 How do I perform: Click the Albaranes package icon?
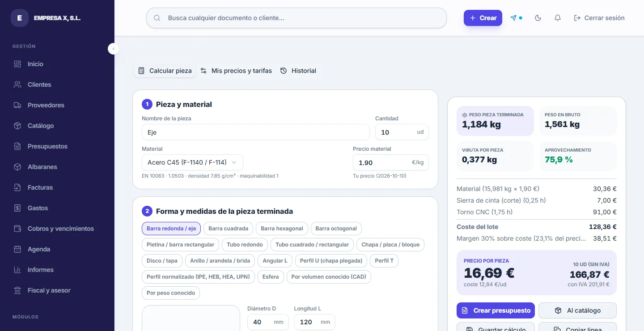[17, 167]
